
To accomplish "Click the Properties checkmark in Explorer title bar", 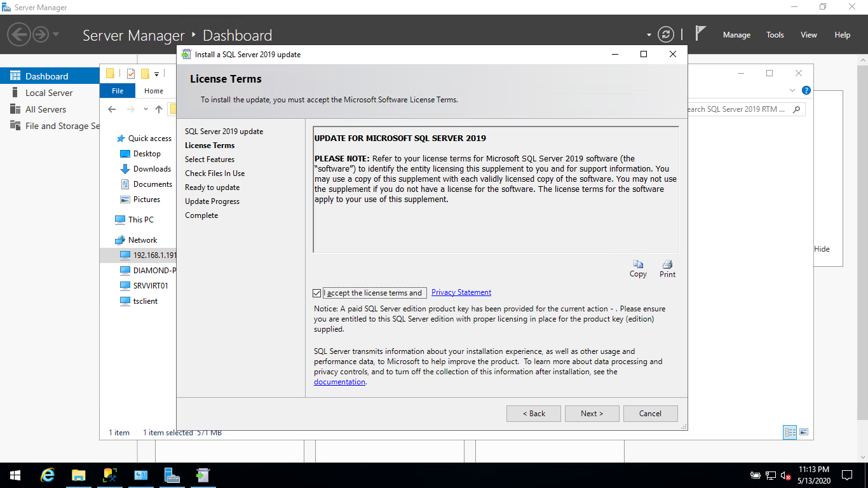I will [131, 73].
